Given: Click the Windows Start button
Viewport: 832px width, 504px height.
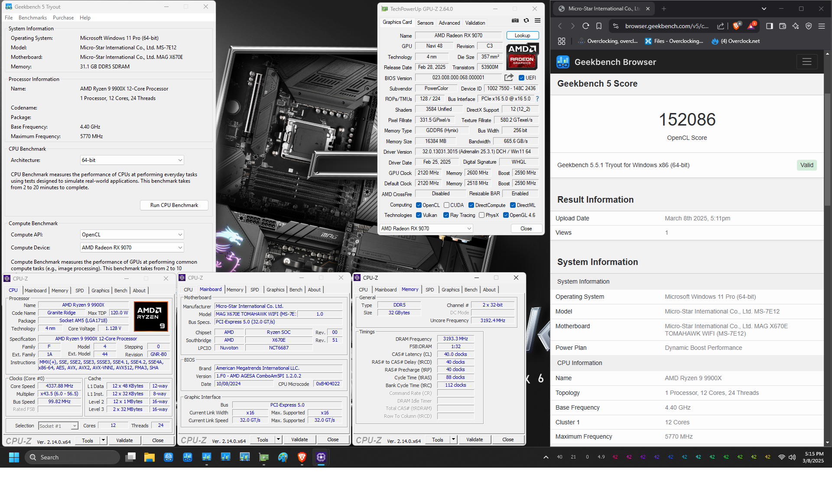Looking at the screenshot, I should coord(14,457).
